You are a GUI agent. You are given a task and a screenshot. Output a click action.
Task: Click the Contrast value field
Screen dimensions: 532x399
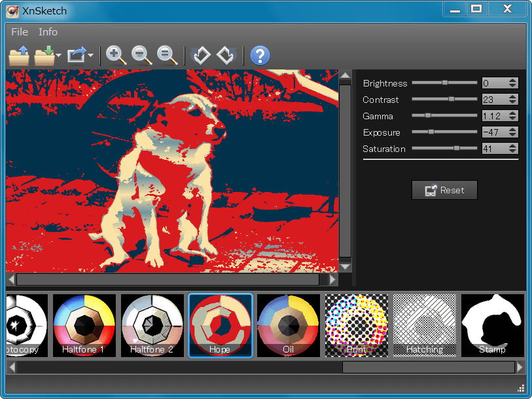coord(495,99)
